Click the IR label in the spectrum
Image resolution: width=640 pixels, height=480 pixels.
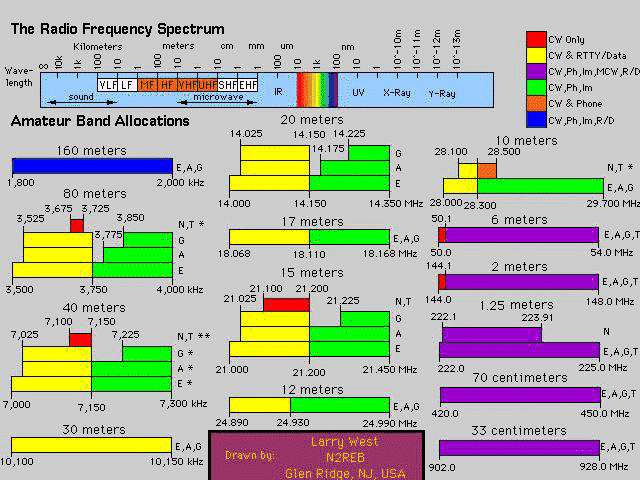point(278,91)
